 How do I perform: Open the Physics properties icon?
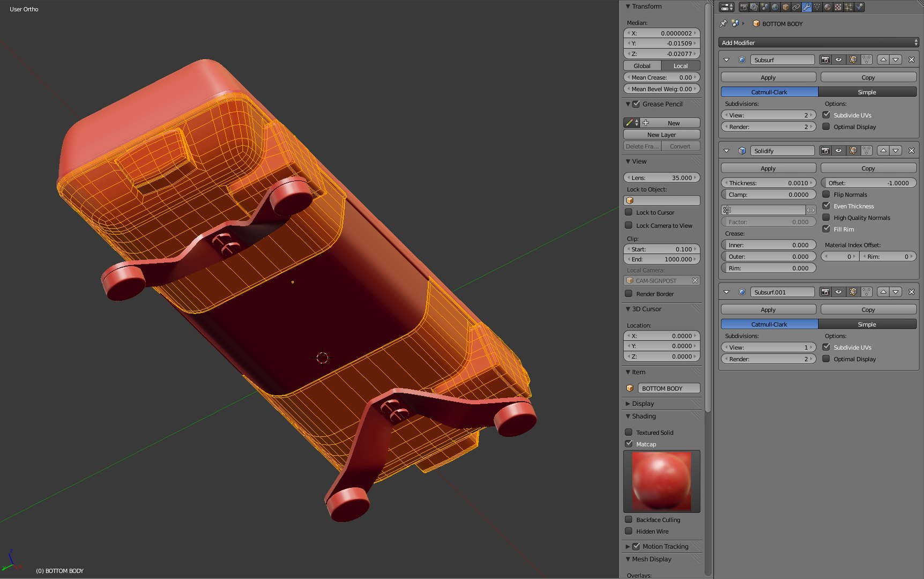pos(859,7)
